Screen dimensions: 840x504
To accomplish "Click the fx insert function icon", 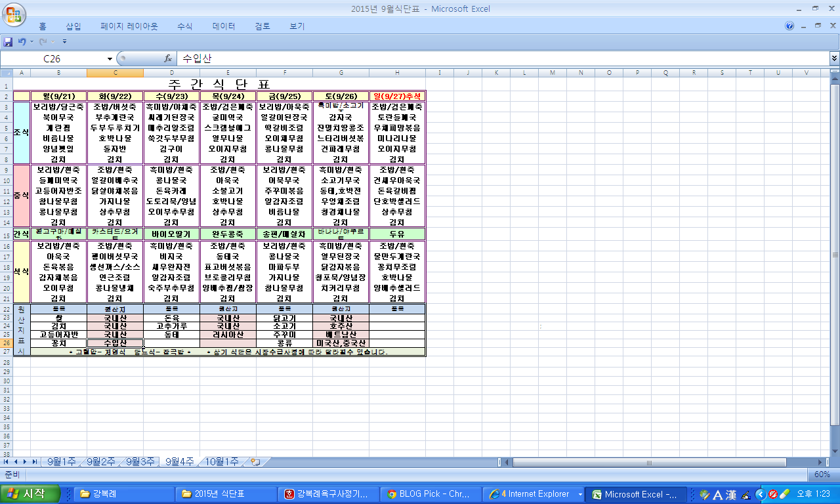I will tap(168, 58).
